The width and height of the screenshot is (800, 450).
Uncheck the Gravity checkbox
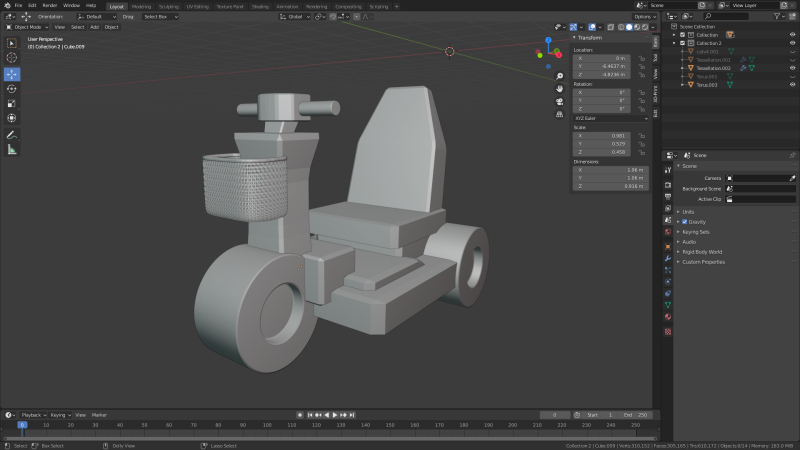pos(684,221)
